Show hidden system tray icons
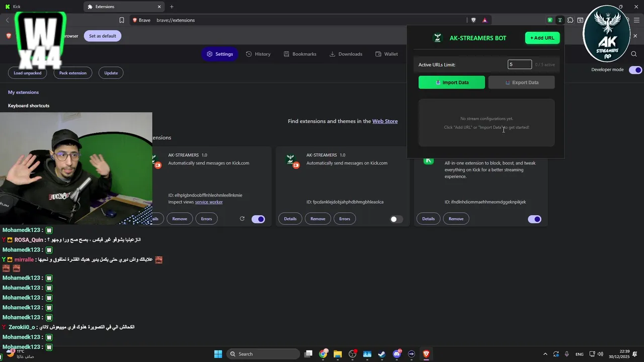644x362 pixels. point(545,354)
